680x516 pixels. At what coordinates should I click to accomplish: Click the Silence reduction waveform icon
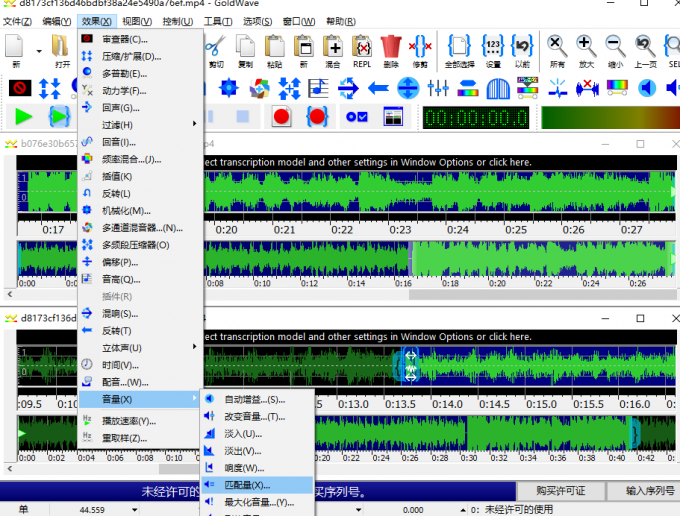[x=587, y=88]
